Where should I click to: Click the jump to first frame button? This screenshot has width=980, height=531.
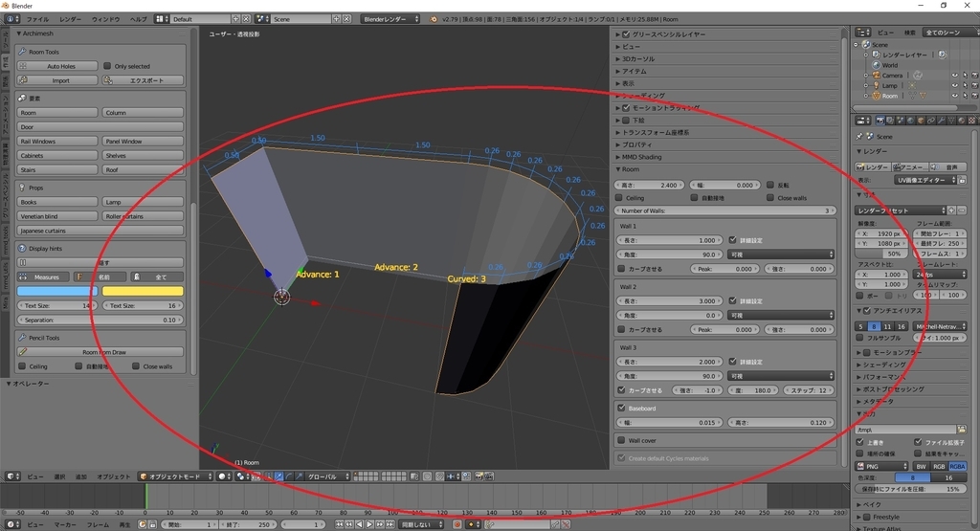pyautogui.click(x=340, y=524)
